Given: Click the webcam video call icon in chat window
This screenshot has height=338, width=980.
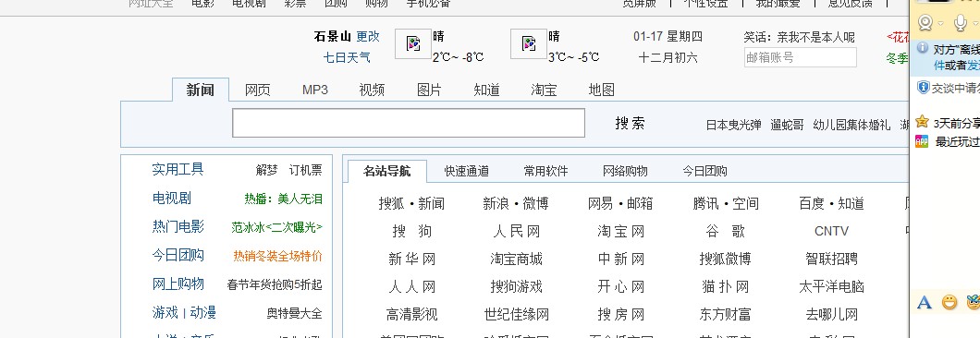Looking at the screenshot, I should [925, 23].
